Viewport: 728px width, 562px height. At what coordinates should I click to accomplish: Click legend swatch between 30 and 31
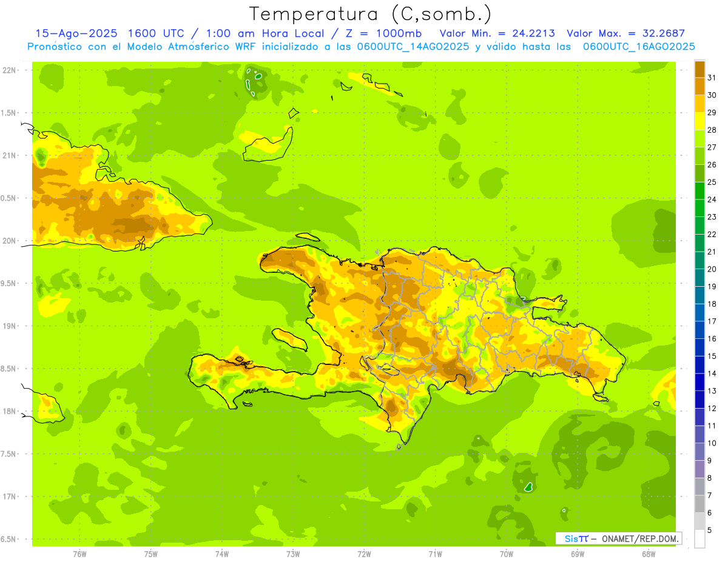point(699,87)
